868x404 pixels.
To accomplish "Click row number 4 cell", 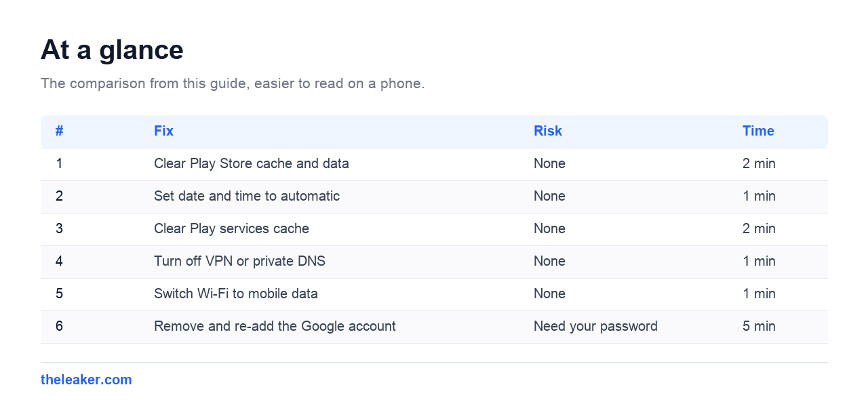I will [59, 261].
